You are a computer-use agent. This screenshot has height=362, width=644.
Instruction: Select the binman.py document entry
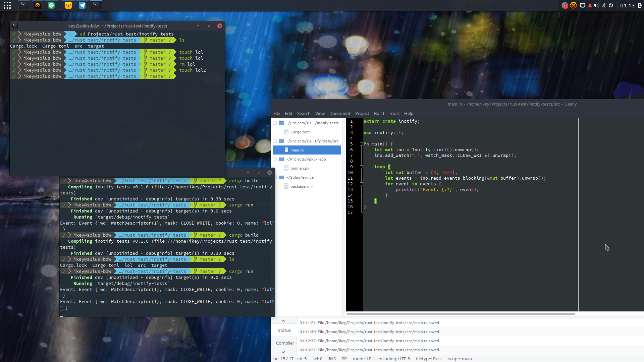click(x=300, y=168)
